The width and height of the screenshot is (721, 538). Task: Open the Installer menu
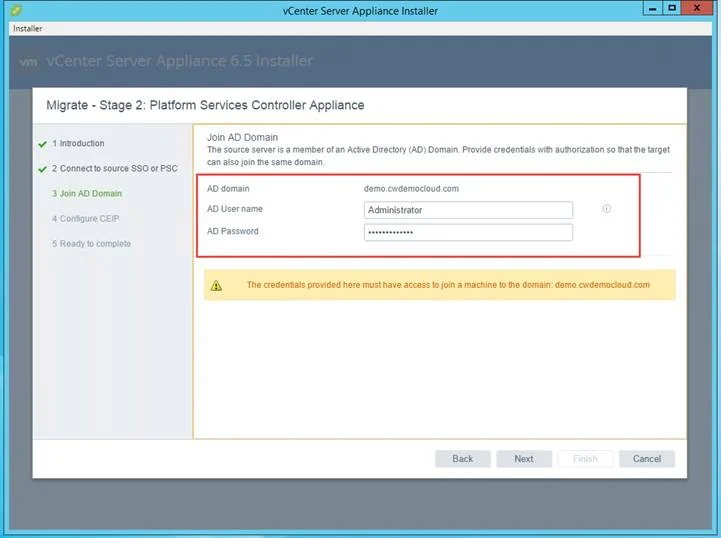click(28, 29)
